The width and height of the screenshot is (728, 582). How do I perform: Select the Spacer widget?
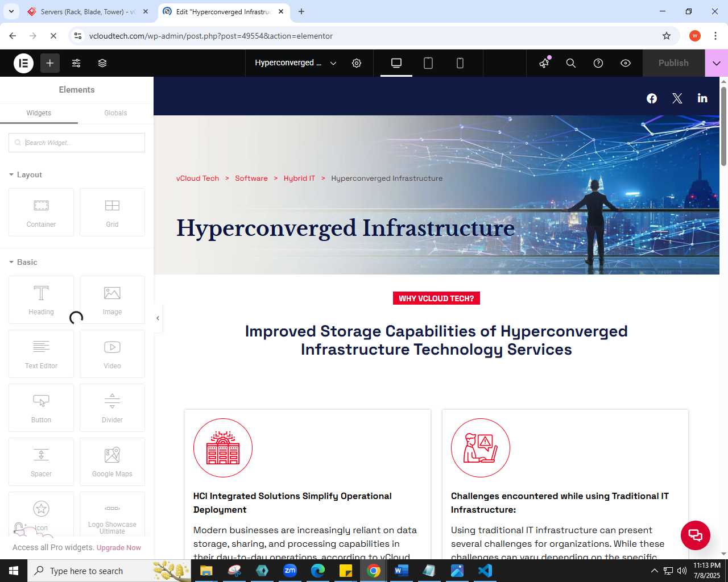pyautogui.click(x=41, y=462)
